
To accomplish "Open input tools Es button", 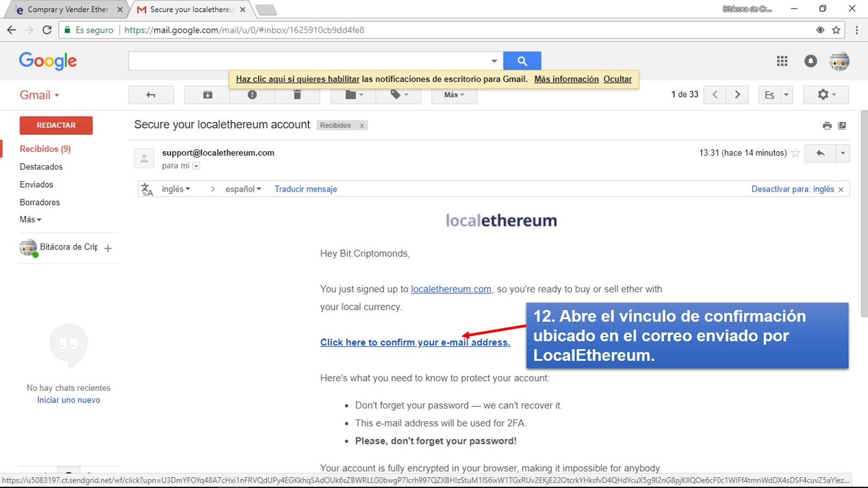I will (769, 95).
